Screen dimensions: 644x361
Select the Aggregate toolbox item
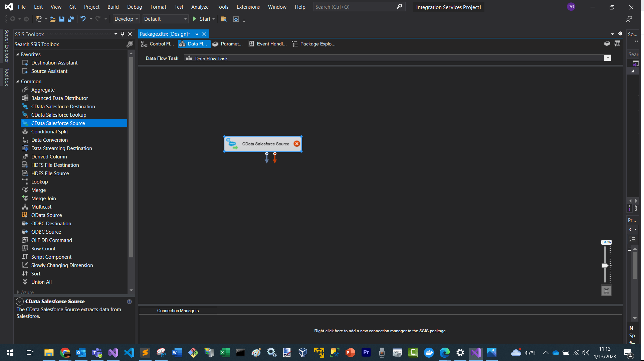point(43,90)
